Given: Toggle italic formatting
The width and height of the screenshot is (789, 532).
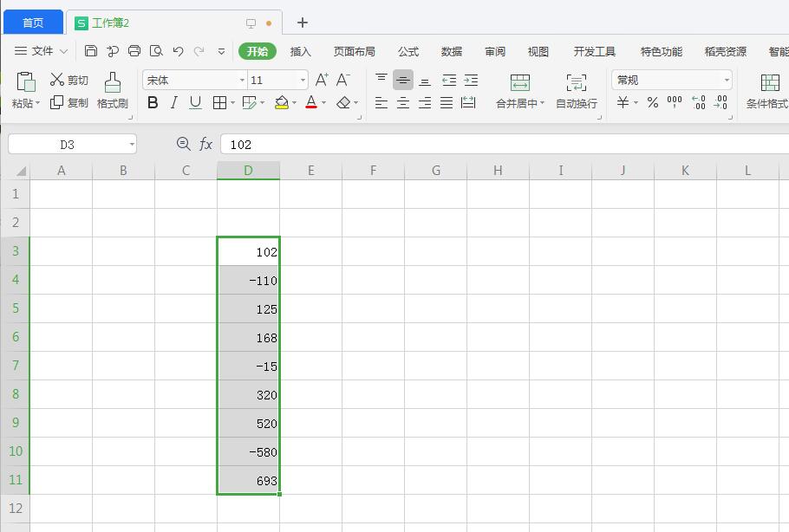Looking at the screenshot, I should tap(173, 102).
